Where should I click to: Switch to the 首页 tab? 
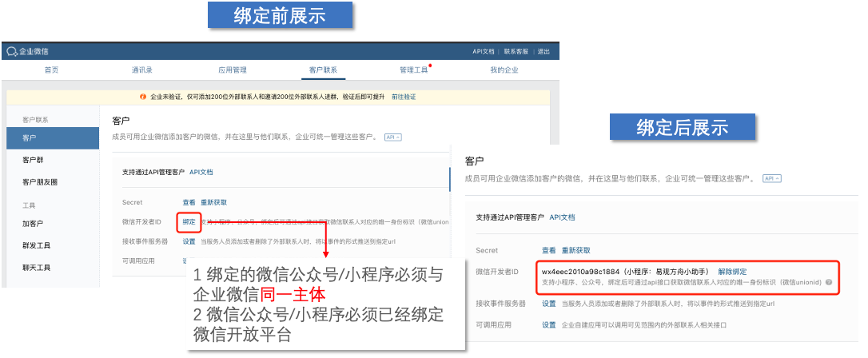pos(51,70)
